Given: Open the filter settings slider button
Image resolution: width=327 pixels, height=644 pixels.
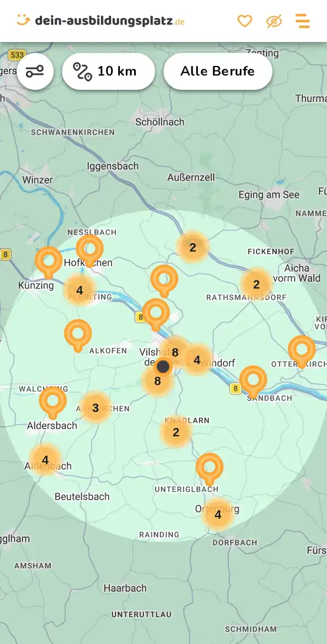Looking at the screenshot, I should pyautogui.click(x=35, y=71).
